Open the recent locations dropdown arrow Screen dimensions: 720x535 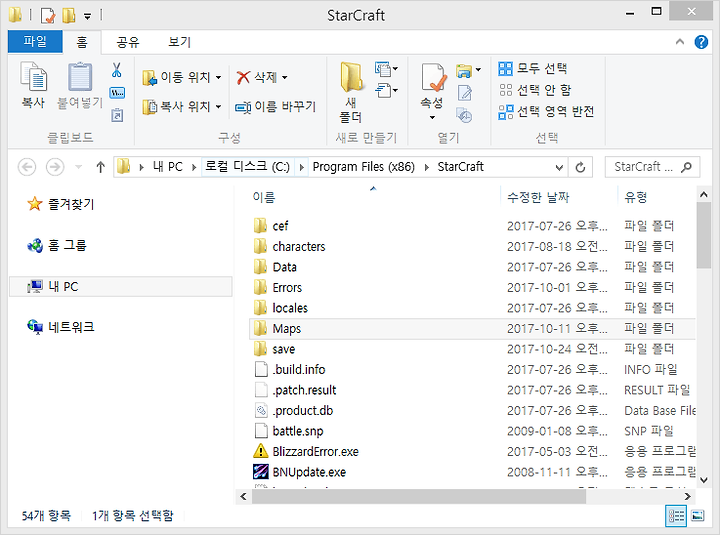click(79, 167)
